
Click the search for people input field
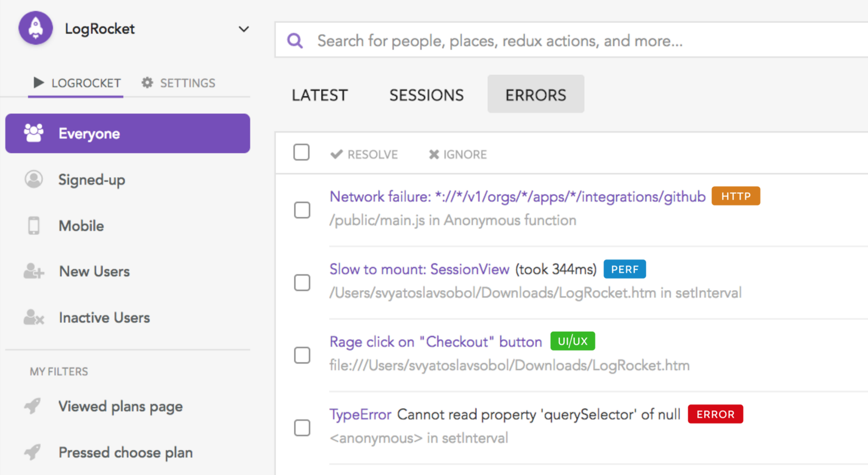coord(542,41)
